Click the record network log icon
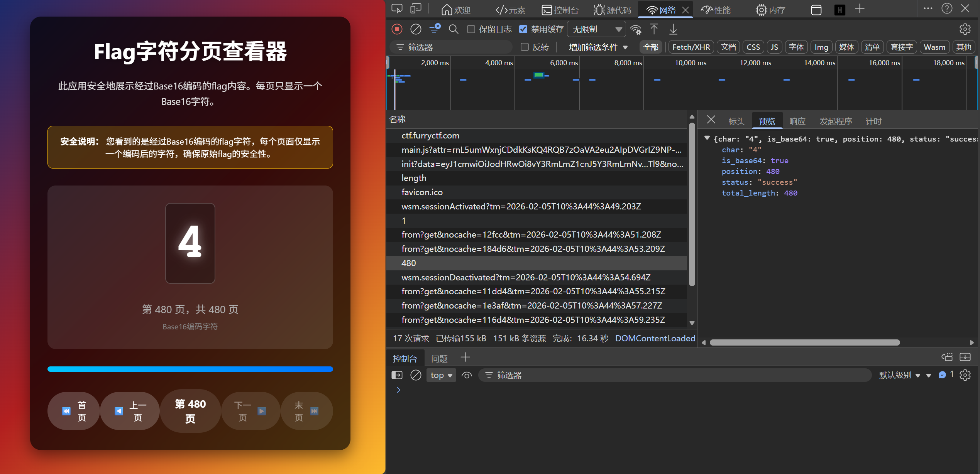 (x=397, y=29)
